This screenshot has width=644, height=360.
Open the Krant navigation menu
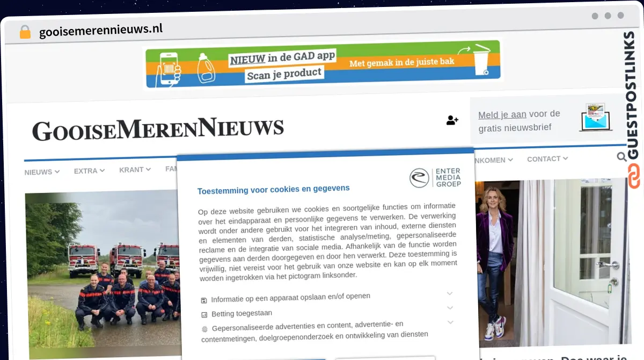(135, 170)
